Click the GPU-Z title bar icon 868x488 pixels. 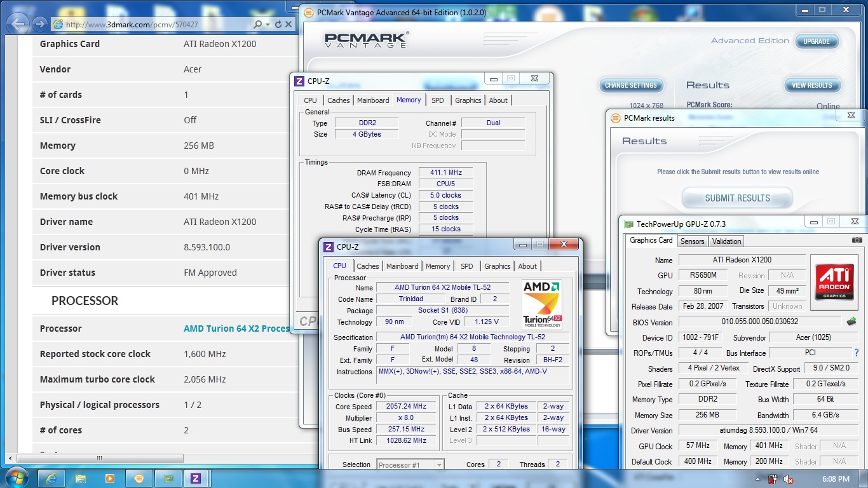[629, 224]
